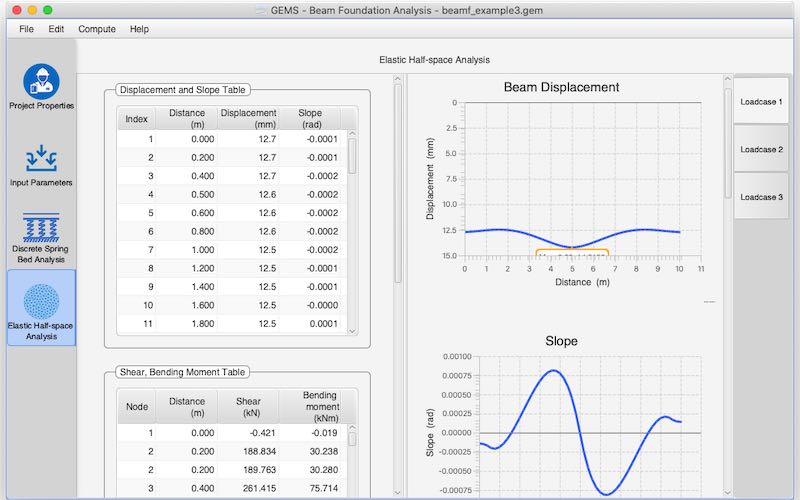Open the Compute menu
The image size is (800, 500).
[x=97, y=29]
